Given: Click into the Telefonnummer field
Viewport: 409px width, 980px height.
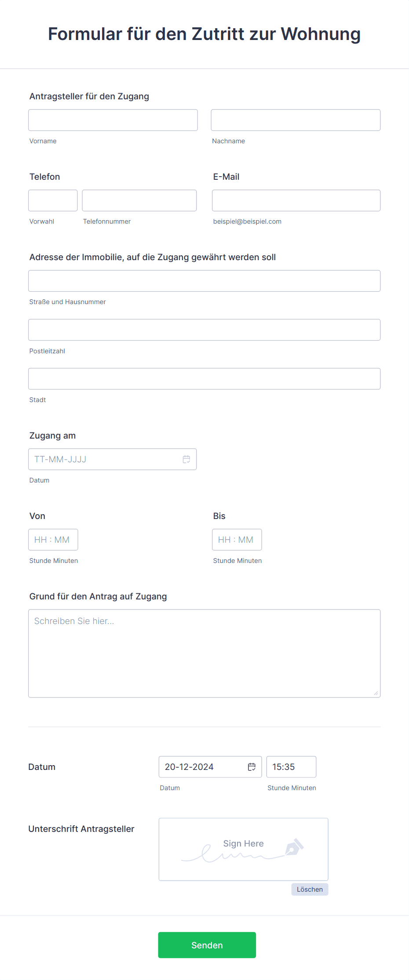Looking at the screenshot, I should (x=139, y=200).
